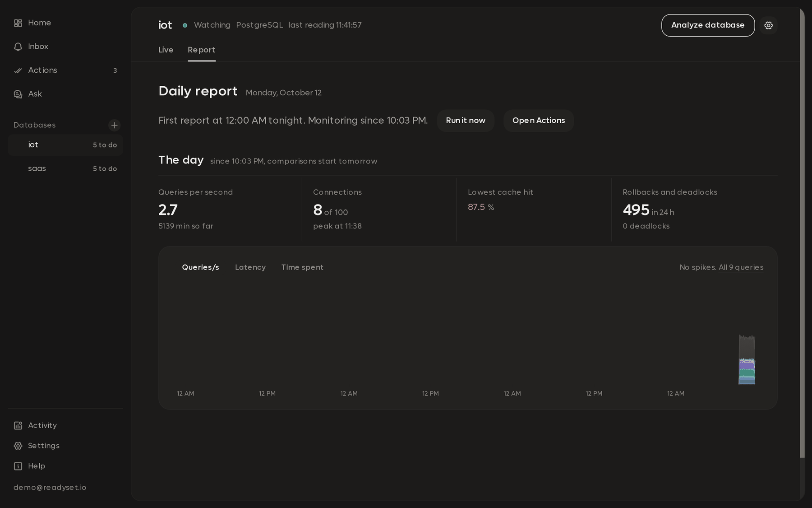Click the Activity chart icon
The width and height of the screenshot is (812, 508).
pyautogui.click(x=18, y=425)
